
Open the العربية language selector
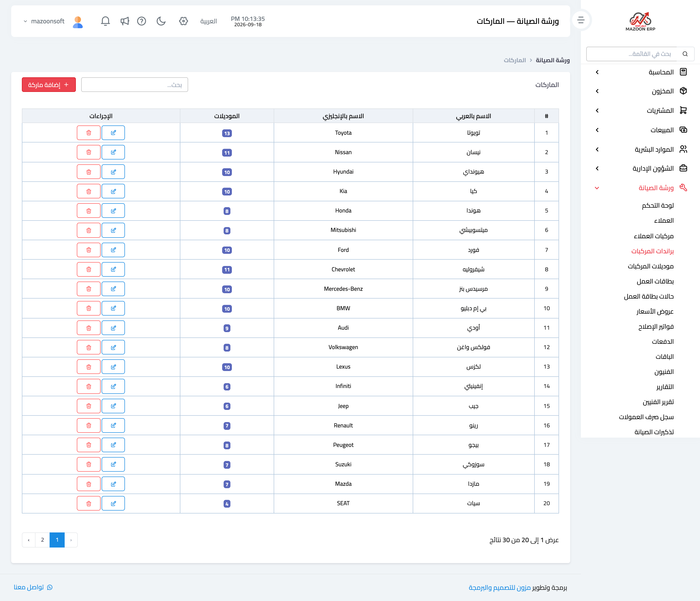tap(209, 21)
